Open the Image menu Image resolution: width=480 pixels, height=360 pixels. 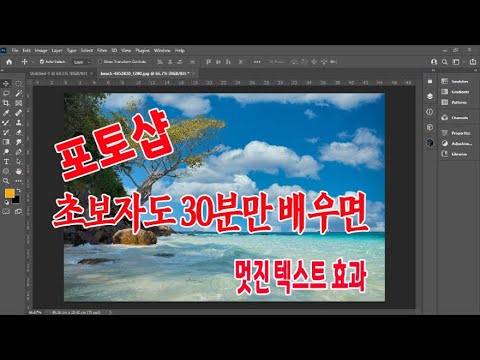click(41, 50)
